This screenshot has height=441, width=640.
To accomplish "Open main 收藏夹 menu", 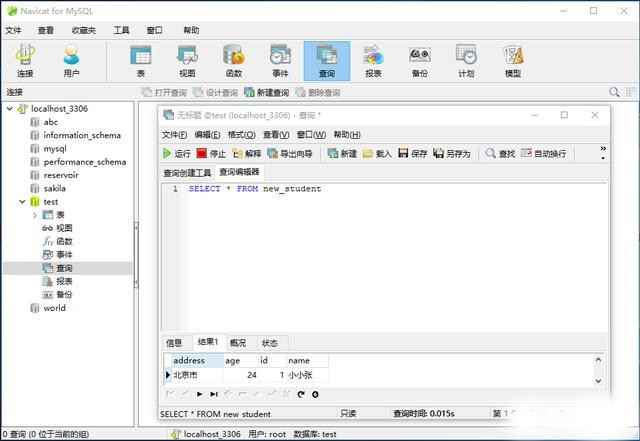I will click(84, 30).
